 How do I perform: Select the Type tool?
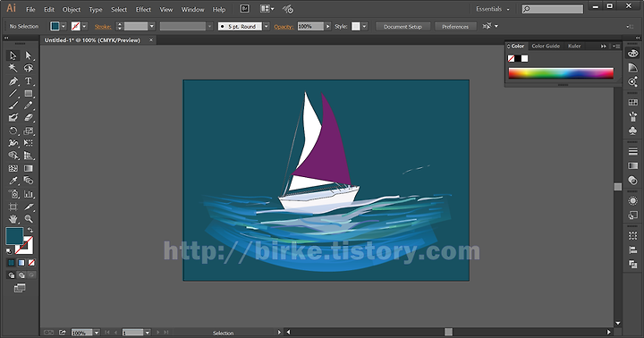coord(29,80)
